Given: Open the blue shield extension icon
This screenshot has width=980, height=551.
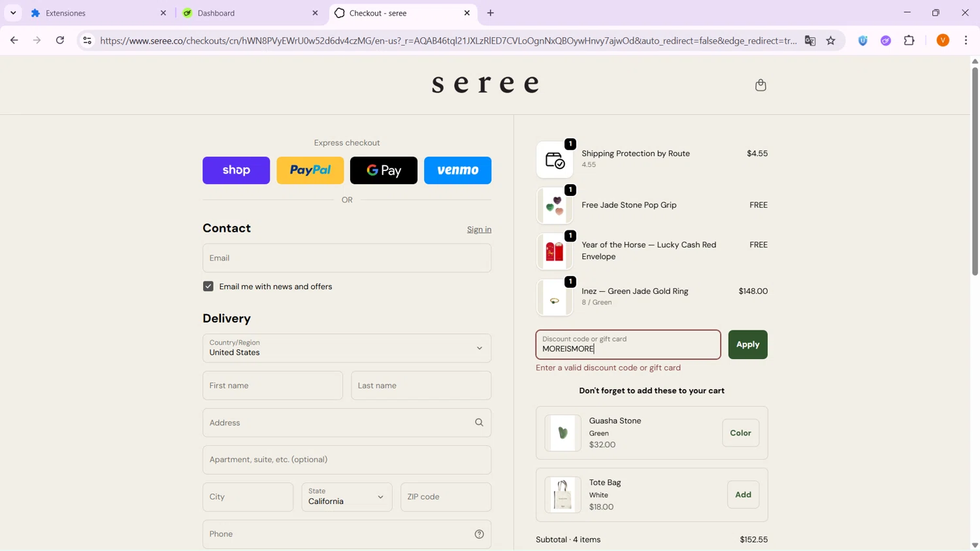Looking at the screenshot, I should [x=863, y=40].
